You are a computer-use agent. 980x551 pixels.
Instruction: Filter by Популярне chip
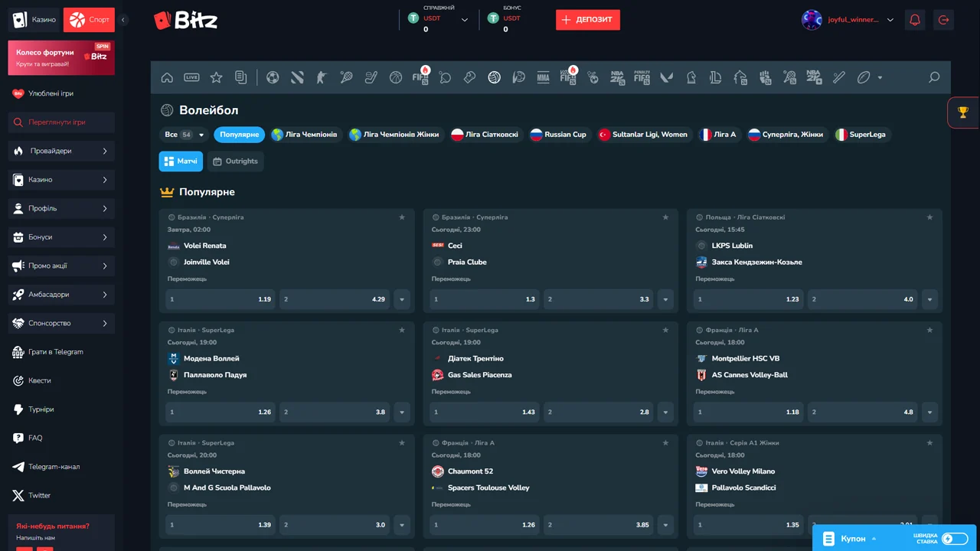coord(240,135)
